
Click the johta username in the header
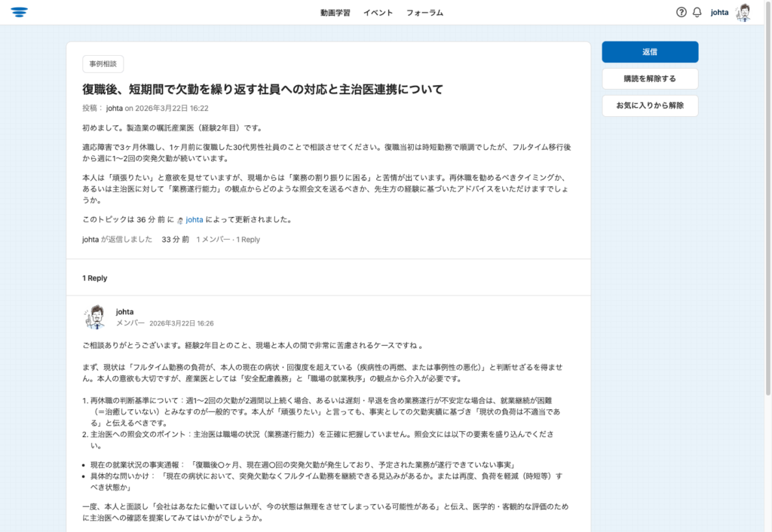pos(719,12)
